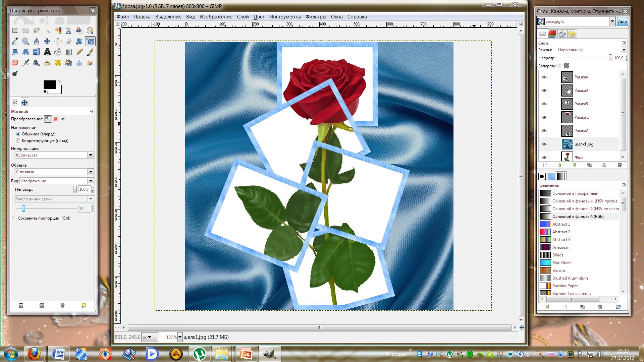The image size is (644, 362).
Task: Activate the Pencil tool
Action: [79, 52]
